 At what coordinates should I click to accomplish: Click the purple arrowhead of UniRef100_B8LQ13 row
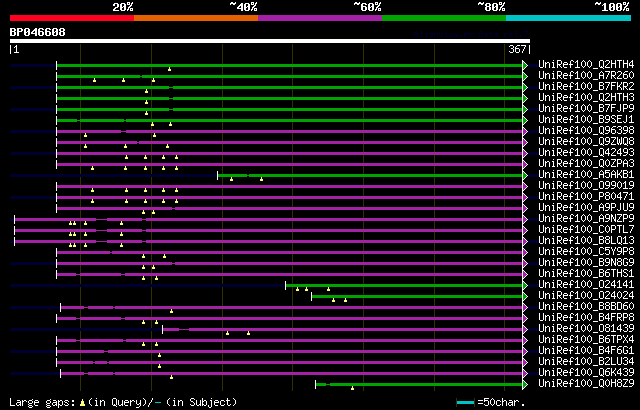tap(525, 242)
